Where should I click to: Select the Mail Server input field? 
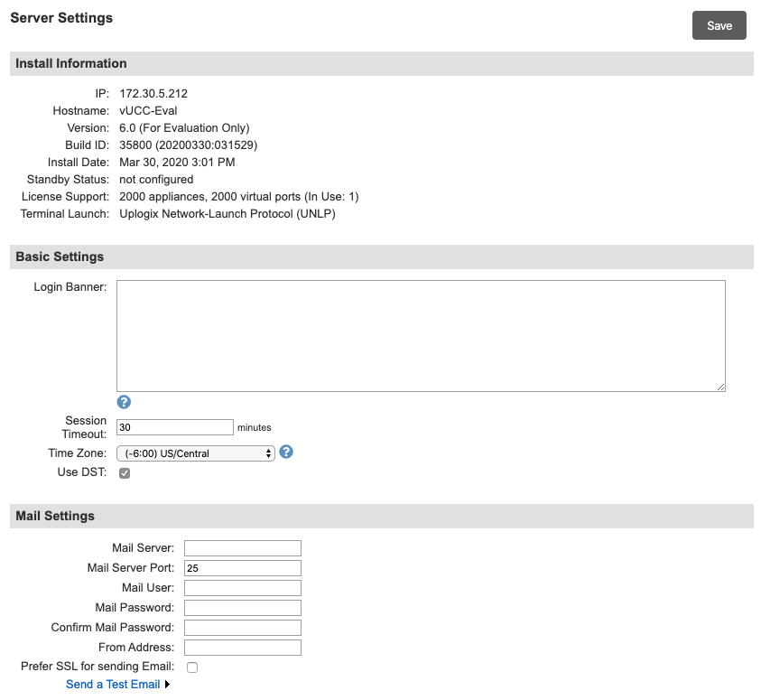click(242, 548)
